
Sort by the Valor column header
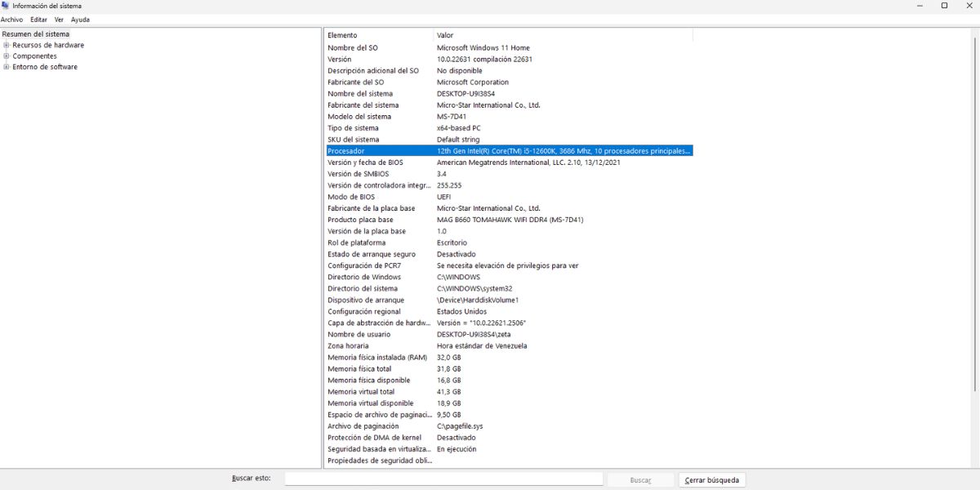tap(563, 35)
